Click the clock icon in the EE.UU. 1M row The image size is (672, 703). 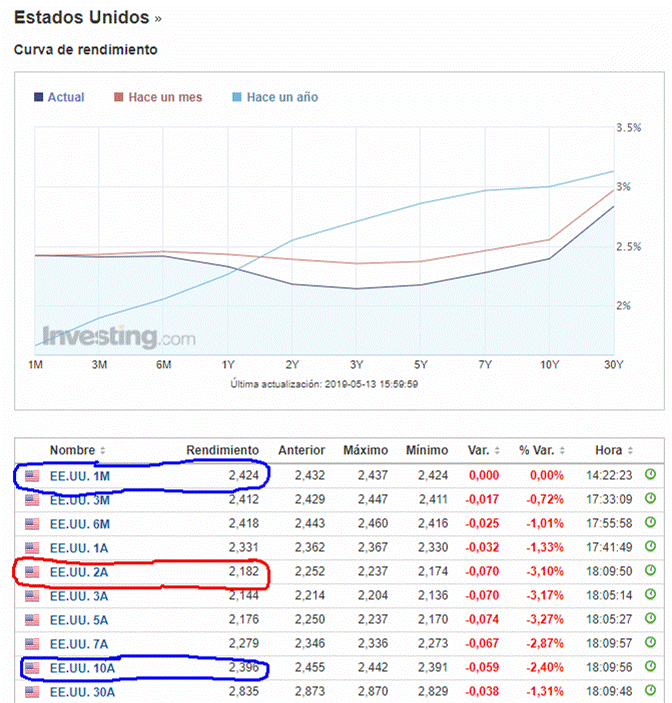(650, 476)
